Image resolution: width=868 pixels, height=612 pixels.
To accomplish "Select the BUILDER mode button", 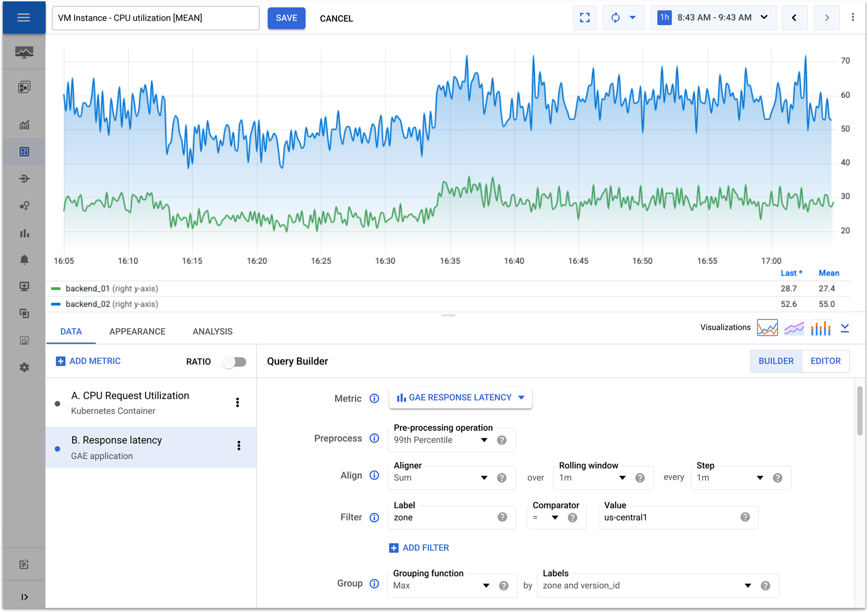I will coord(776,361).
